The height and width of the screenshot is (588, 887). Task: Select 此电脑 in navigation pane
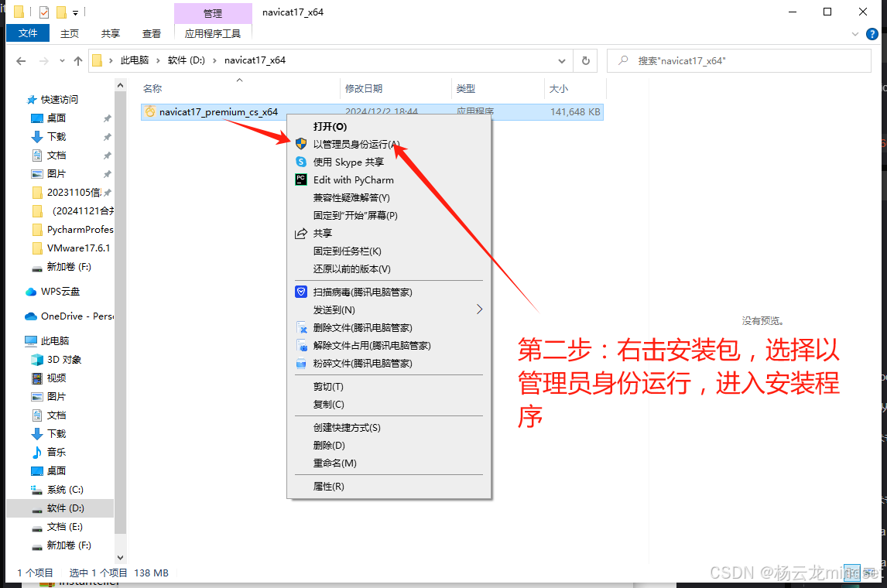(55, 341)
